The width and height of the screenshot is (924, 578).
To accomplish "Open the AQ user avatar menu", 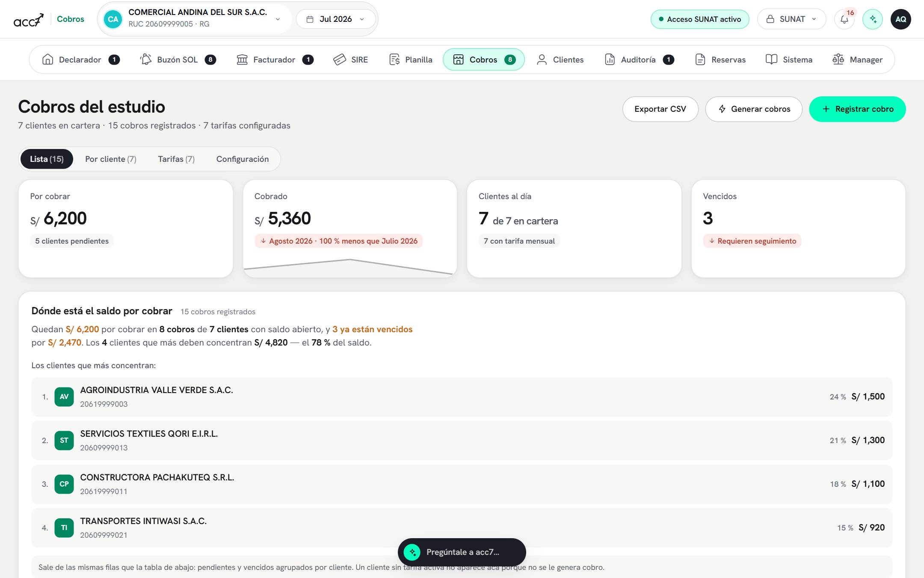I will [901, 19].
